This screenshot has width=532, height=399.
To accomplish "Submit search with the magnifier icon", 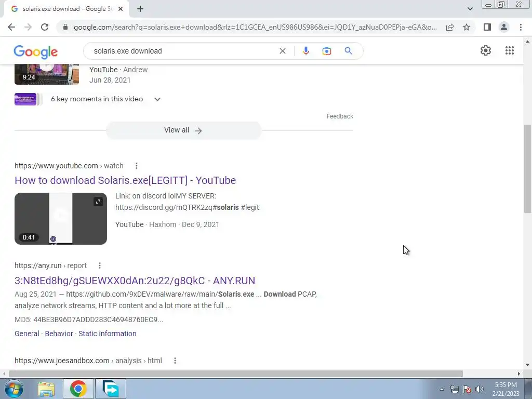I will (348, 51).
